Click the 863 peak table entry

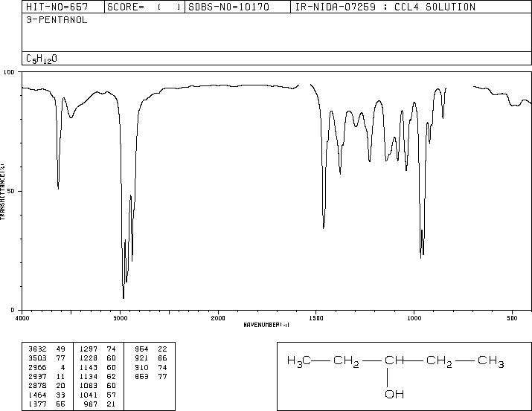click(x=141, y=377)
